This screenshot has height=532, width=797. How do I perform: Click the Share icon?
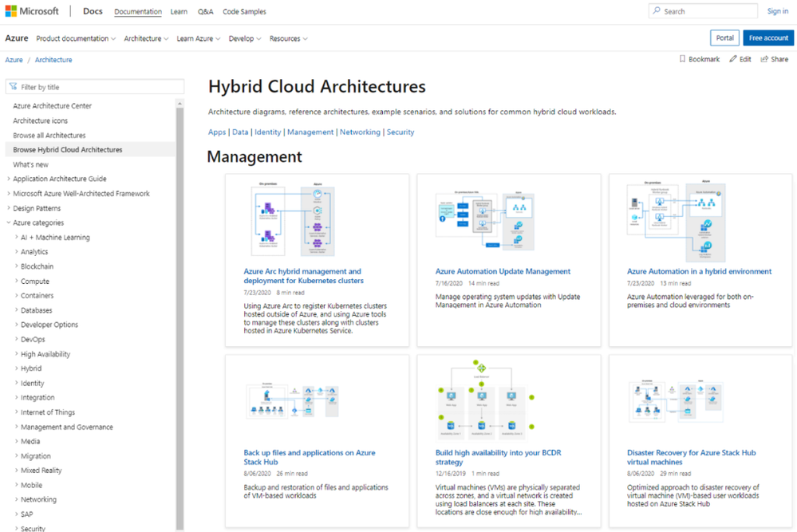764,59
